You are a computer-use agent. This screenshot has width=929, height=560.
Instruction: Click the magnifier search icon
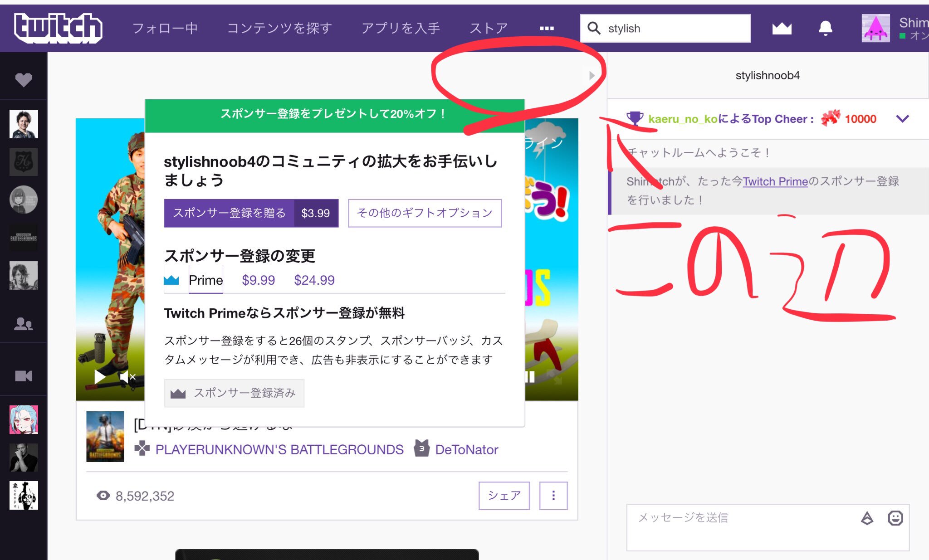(x=594, y=28)
